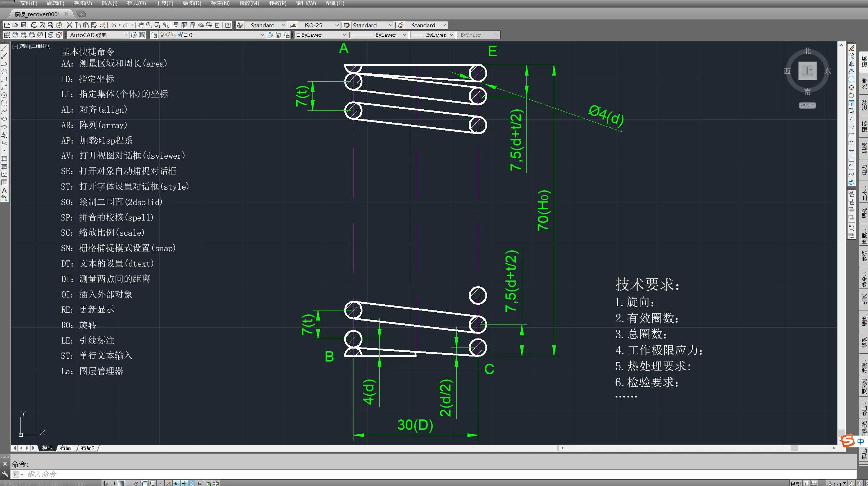Toggle Polar tracking in status bar
Viewport: 868px width, 486px height.
137,483
